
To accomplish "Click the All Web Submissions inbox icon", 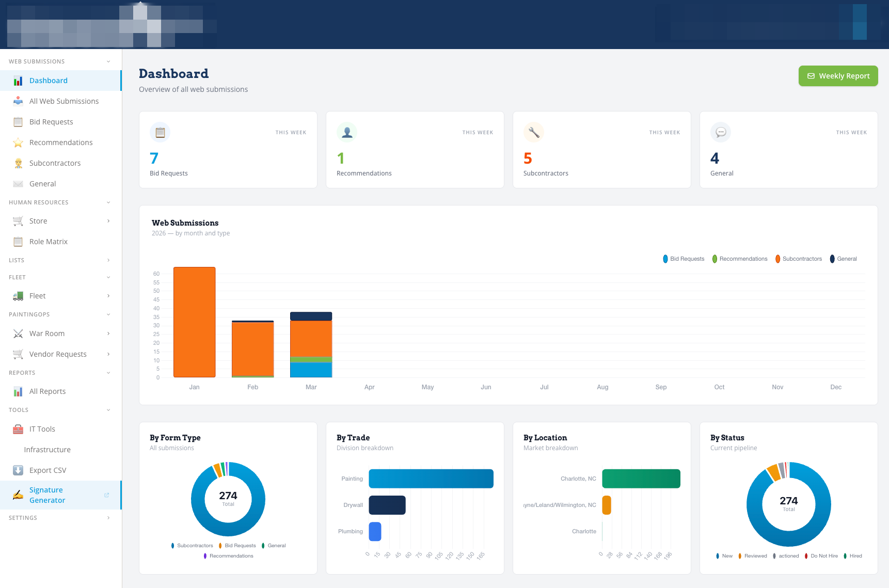I will click(18, 101).
